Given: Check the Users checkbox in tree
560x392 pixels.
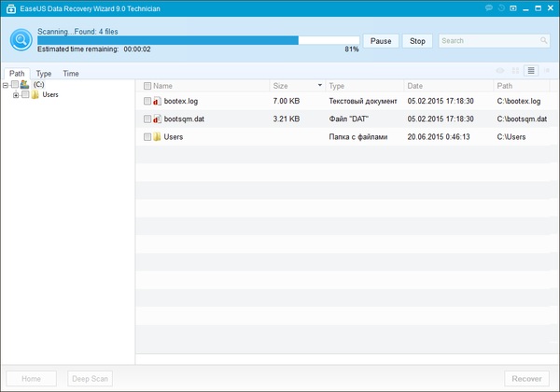Looking at the screenshot, I should click(25, 94).
